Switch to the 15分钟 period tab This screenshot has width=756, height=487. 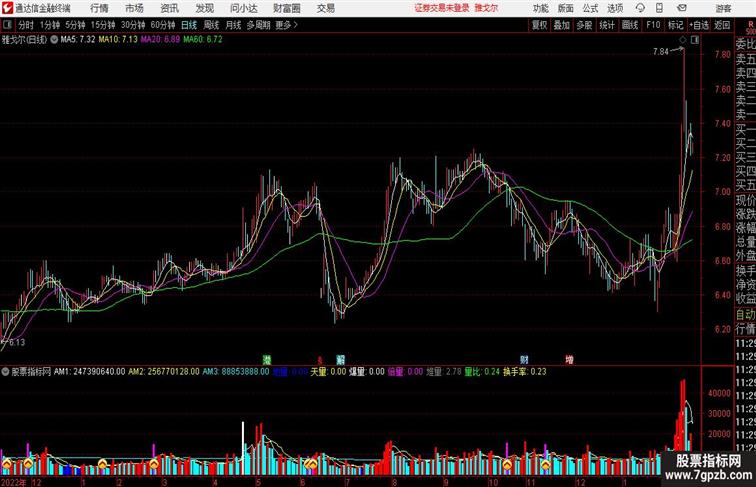pos(103,25)
